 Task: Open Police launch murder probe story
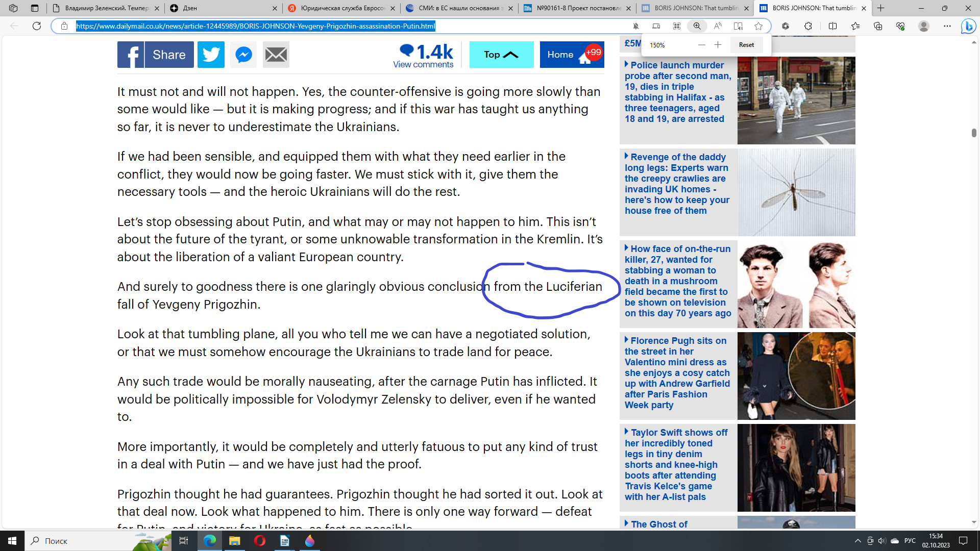click(678, 92)
